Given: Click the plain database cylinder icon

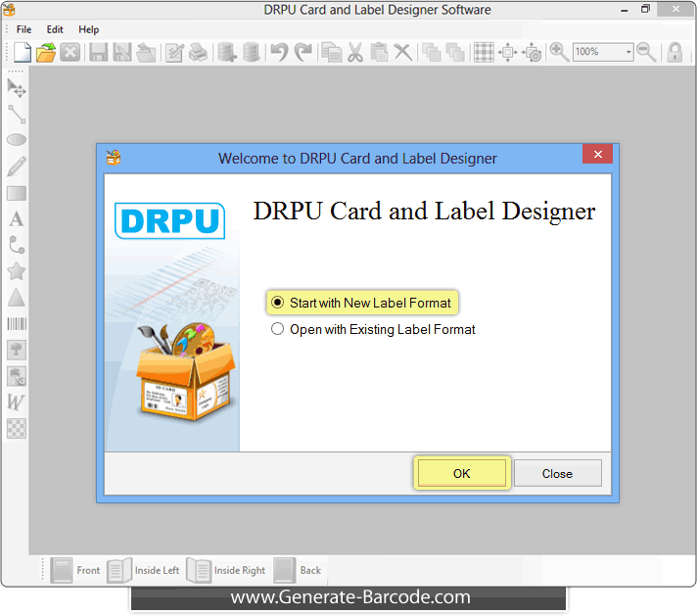Looking at the screenshot, I should coord(251,52).
